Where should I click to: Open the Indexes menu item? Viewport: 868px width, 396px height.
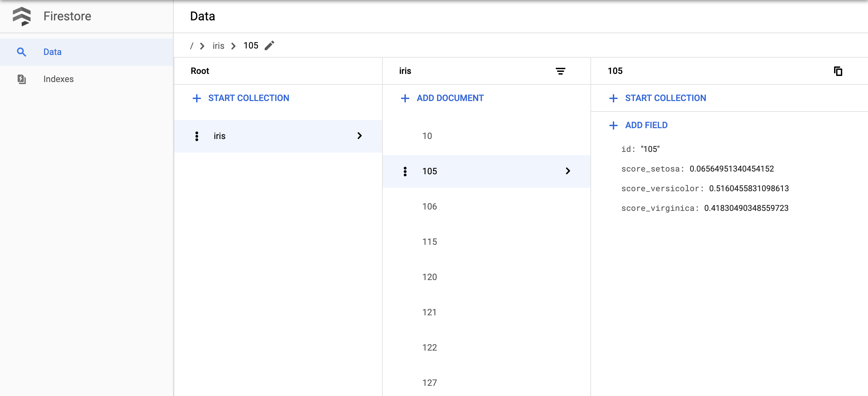coord(58,79)
